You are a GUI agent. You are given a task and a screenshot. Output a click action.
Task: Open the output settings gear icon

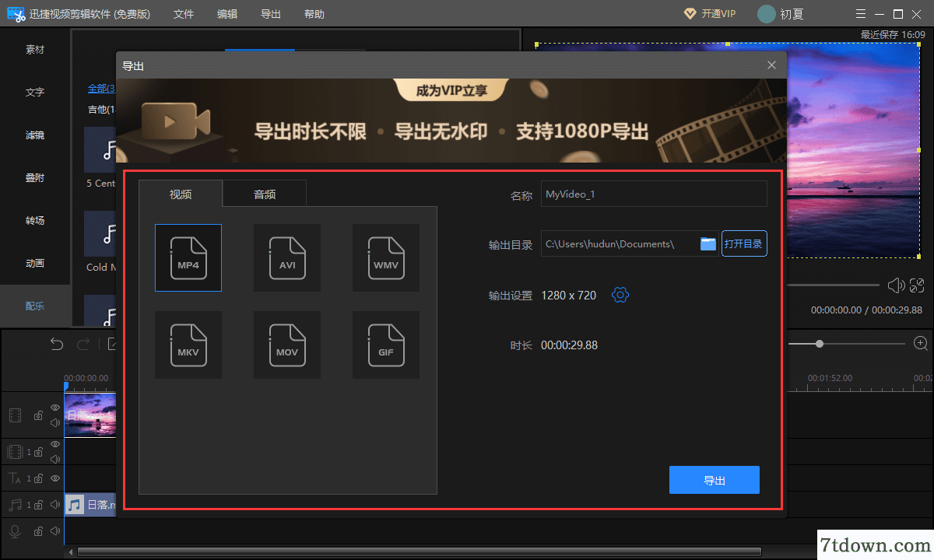620,295
